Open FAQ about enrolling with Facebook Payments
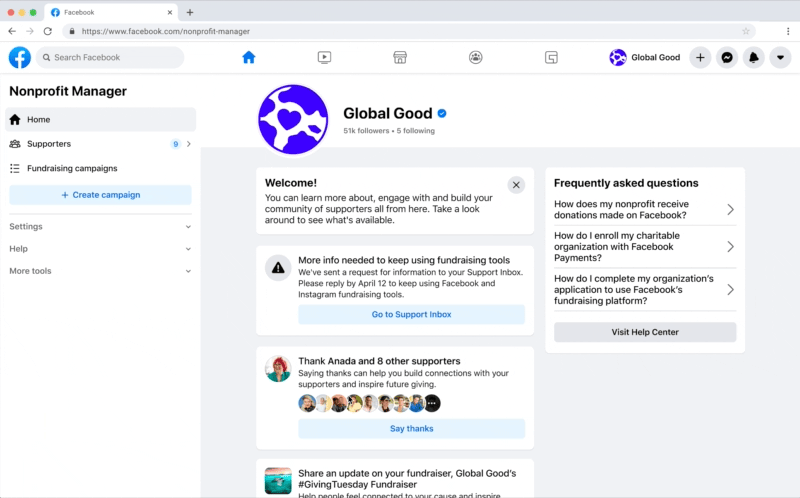The width and height of the screenshot is (800, 498). [x=645, y=246]
